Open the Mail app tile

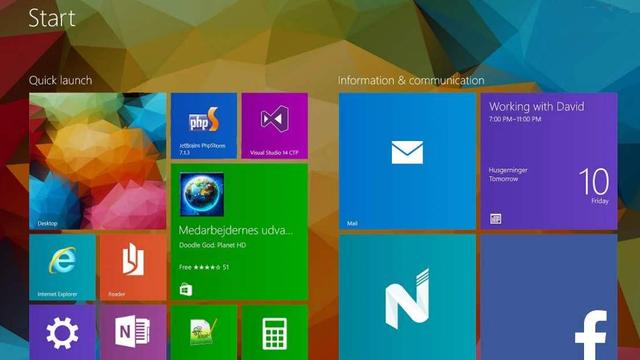click(407, 161)
